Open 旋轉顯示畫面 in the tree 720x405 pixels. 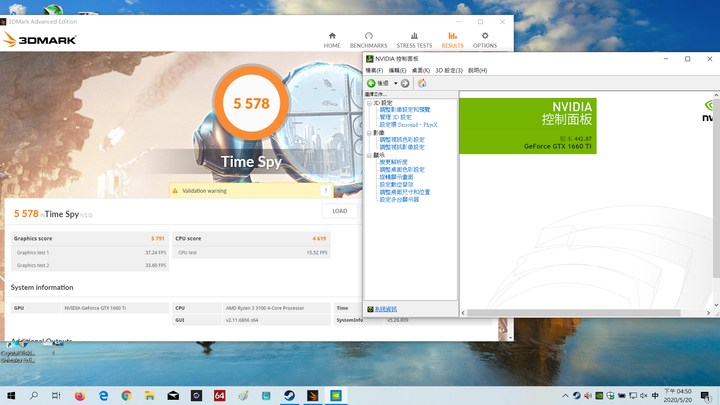396,177
